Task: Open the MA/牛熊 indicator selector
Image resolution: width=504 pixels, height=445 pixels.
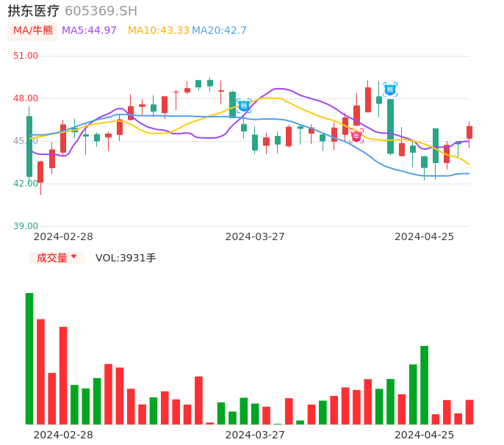Action: (33, 31)
